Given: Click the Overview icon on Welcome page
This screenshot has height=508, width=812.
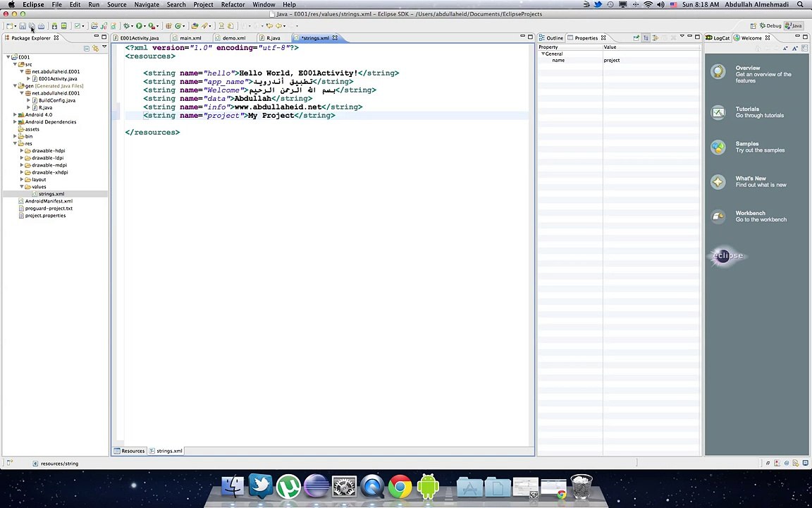Looking at the screenshot, I should point(718,71).
